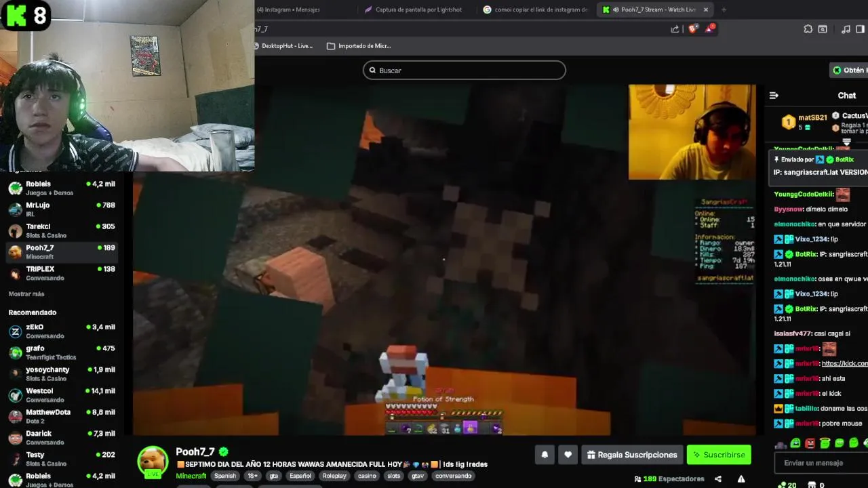Image resolution: width=868 pixels, height=488 pixels.
Task: Open the Pooh7_7 avatar with LIVE badge
Action: [153, 462]
